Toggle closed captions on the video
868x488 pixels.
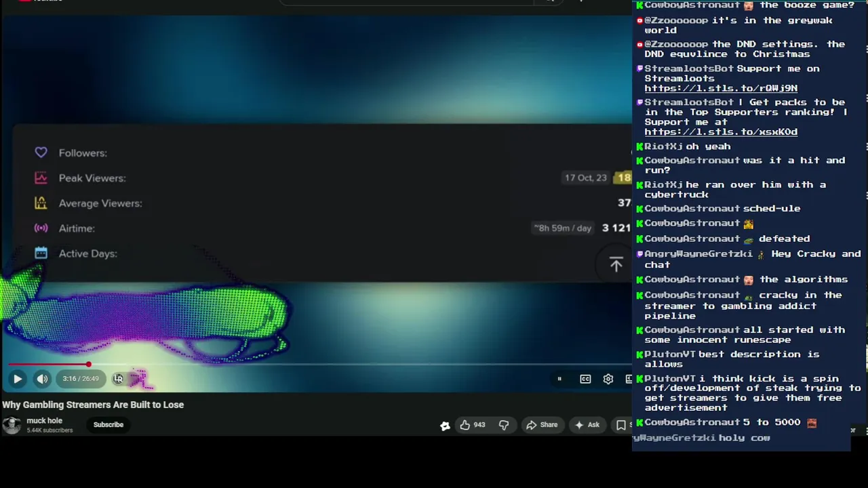click(x=585, y=379)
